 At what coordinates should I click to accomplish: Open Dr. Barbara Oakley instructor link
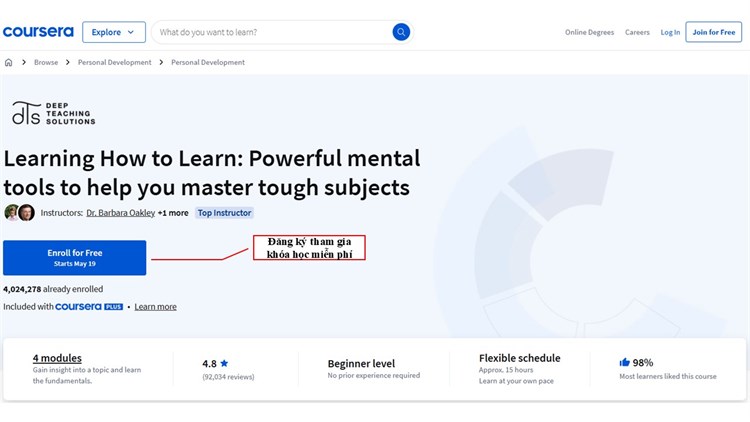point(121,213)
